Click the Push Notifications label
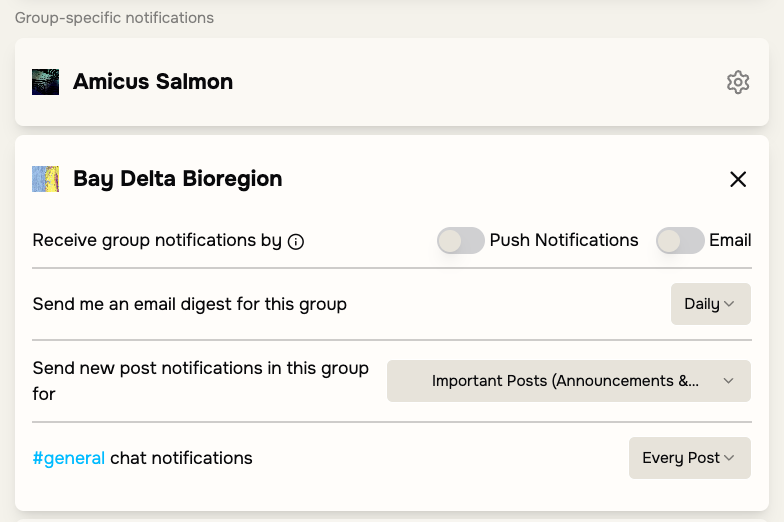This screenshot has height=522, width=784. [564, 240]
